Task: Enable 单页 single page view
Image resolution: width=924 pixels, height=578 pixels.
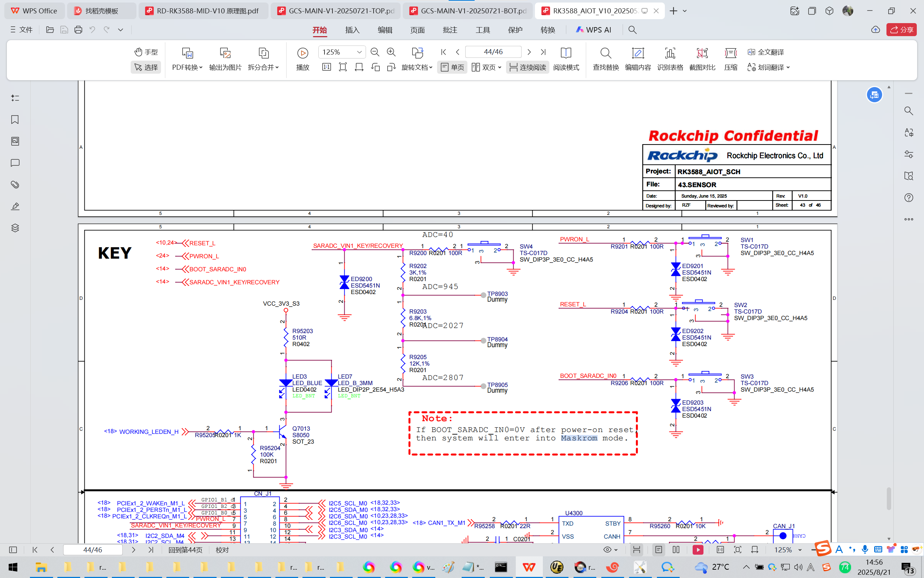Action: pyautogui.click(x=452, y=67)
